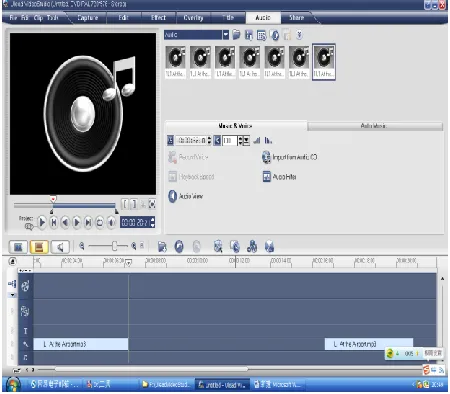Select the Overlay Track icon
The width and height of the screenshot is (450, 394).
pos(25,311)
